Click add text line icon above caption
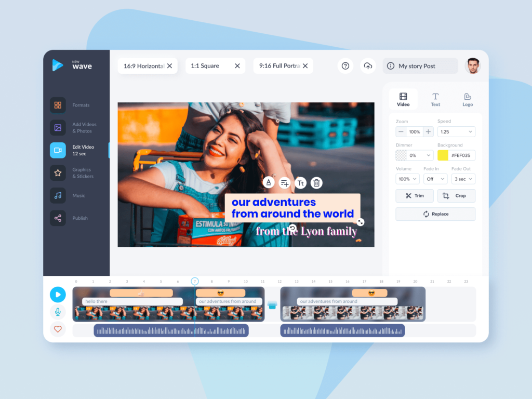The width and height of the screenshot is (532, 399). 284,183
